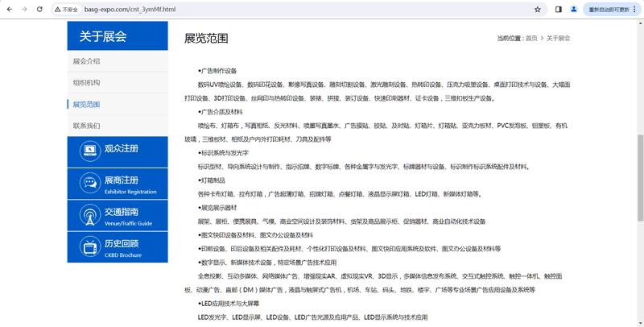The width and height of the screenshot is (644, 327).
Task: Click the 首页 breadcrumb link
Action: pos(531,39)
